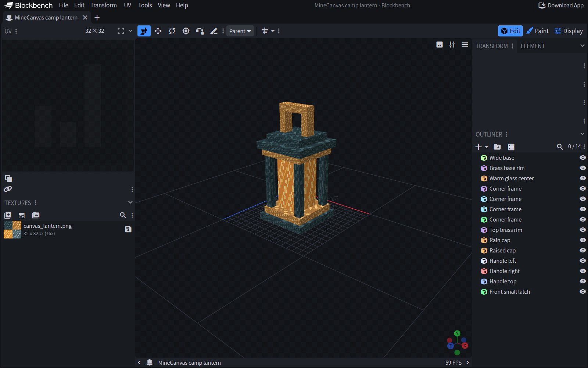Image resolution: width=588 pixels, height=368 pixels.
Task: Open the center toolbar dropdown arrow
Action: coord(273,31)
